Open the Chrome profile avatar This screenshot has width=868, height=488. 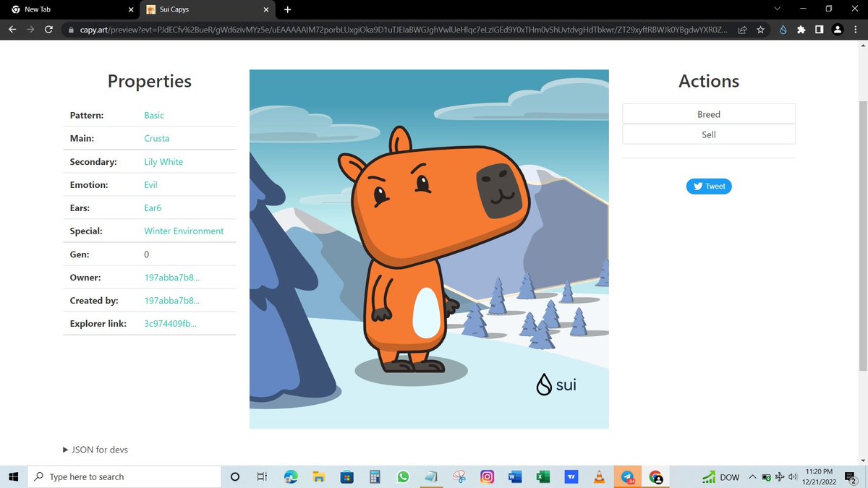coord(837,30)
